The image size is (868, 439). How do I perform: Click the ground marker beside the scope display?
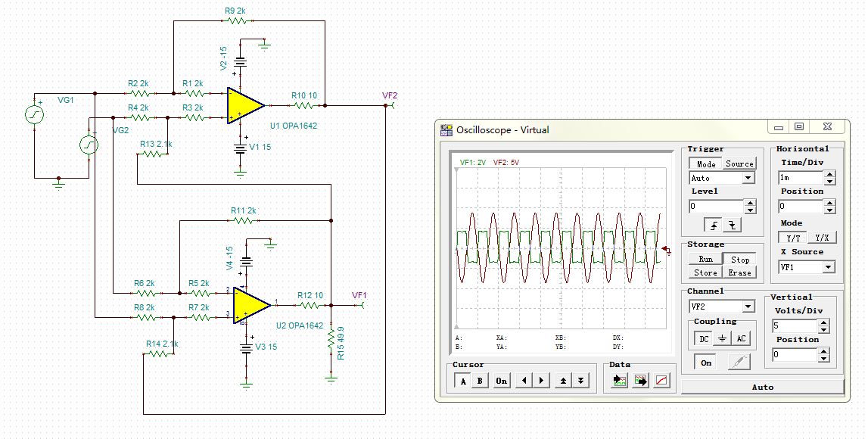(x=667, y=251)
